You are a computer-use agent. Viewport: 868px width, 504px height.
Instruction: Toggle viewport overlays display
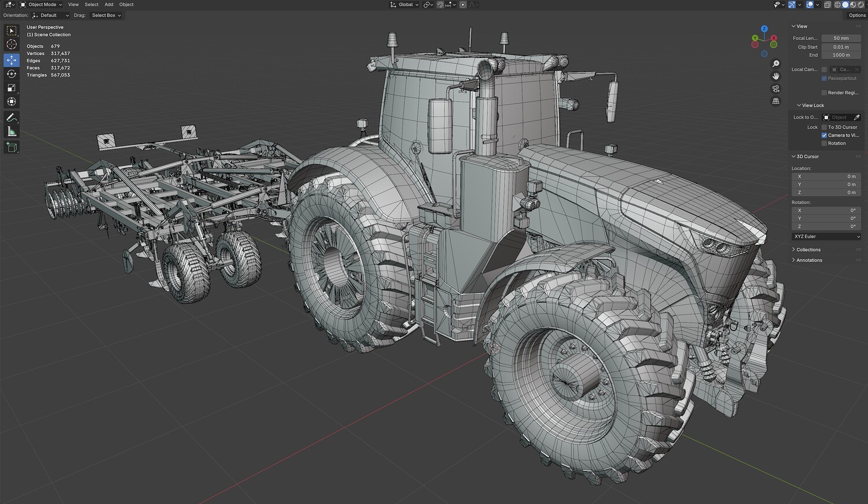pyautogui.click(x=810, y=5)
